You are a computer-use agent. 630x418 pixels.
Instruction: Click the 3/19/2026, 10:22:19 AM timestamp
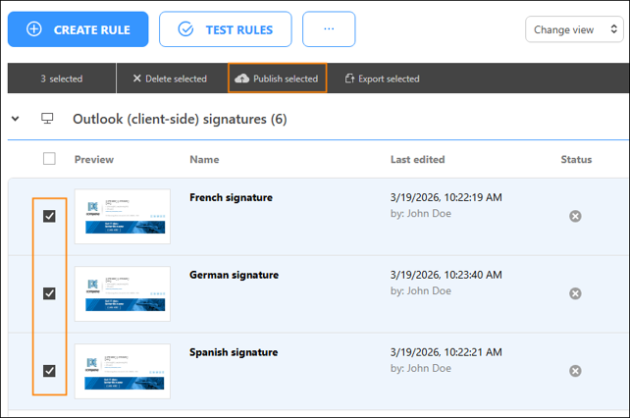(446, 197)
